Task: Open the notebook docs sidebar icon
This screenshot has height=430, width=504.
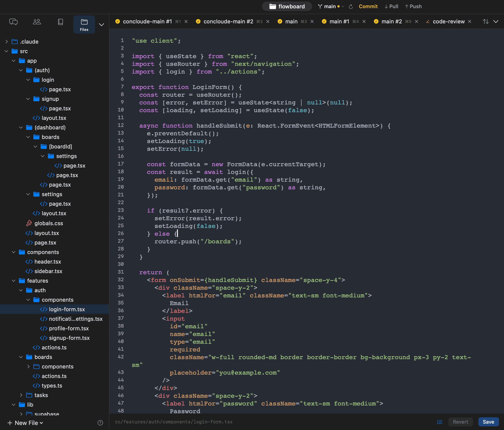Action: 60,22
